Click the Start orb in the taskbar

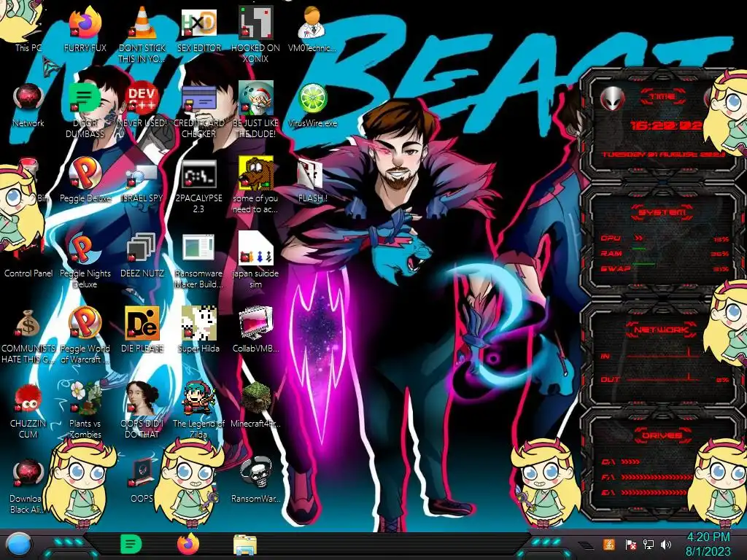19,544
